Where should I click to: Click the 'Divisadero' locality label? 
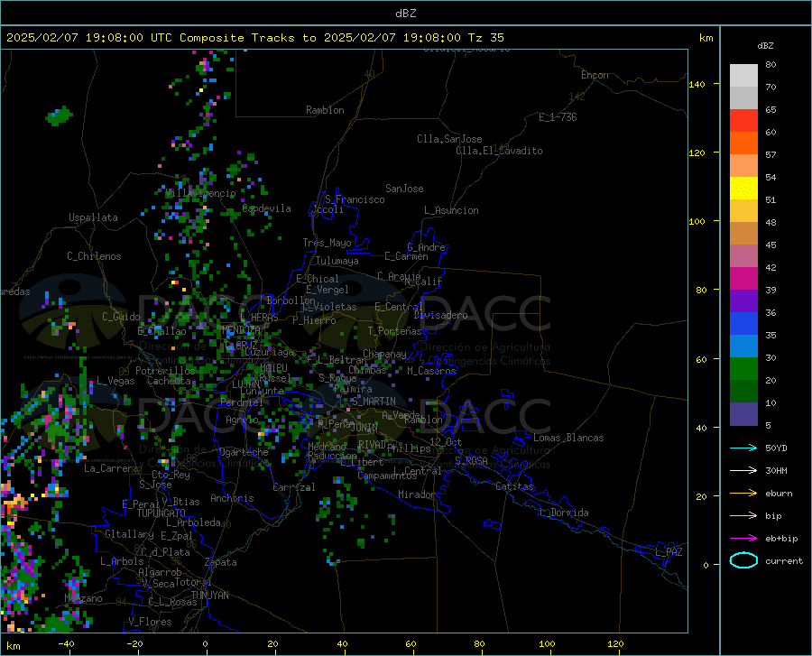[440, 315]
